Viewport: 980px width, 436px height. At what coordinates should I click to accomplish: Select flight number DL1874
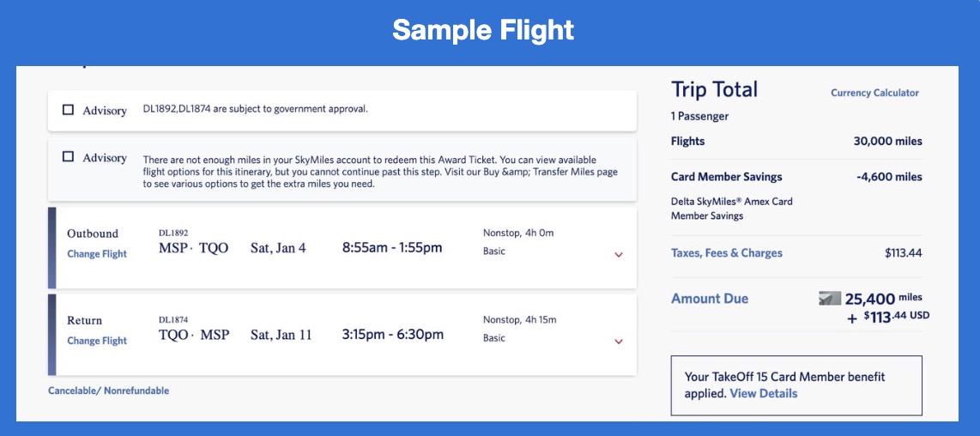pyautogui.click(x=173, y=319)
